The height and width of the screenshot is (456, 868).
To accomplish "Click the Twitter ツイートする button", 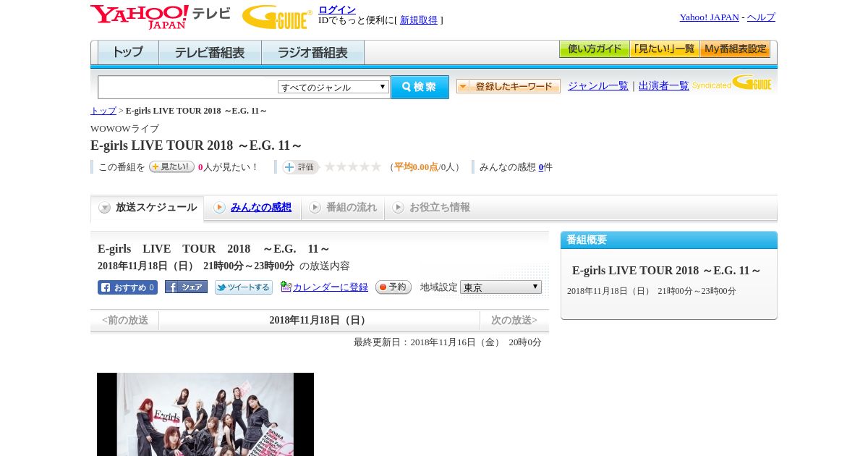I will coord(244,287).
